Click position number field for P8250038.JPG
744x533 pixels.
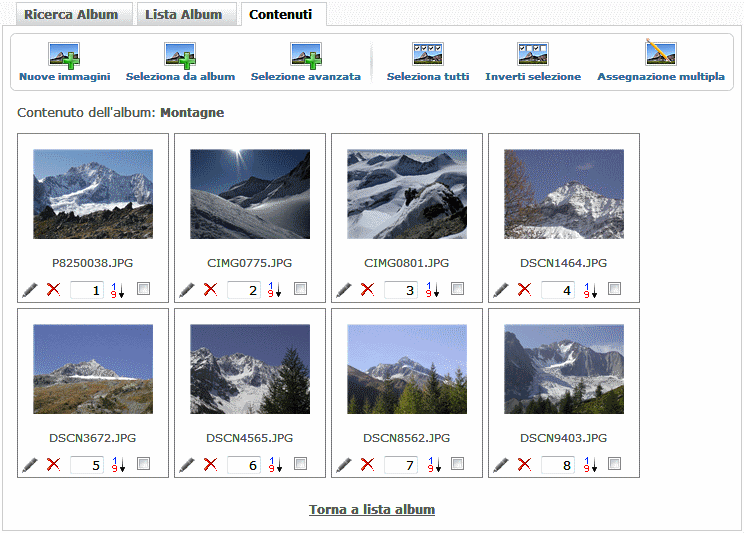(87, 290)
